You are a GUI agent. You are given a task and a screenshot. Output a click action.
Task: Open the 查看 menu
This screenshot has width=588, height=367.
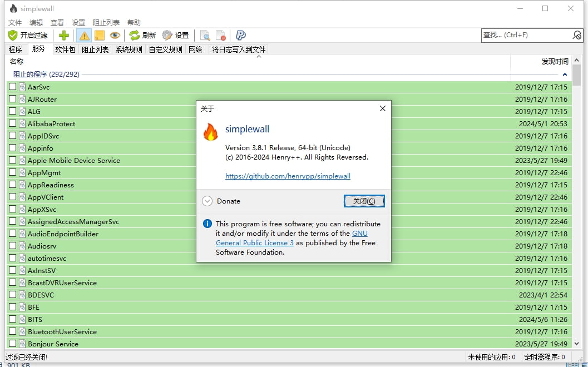pos(57,22)
